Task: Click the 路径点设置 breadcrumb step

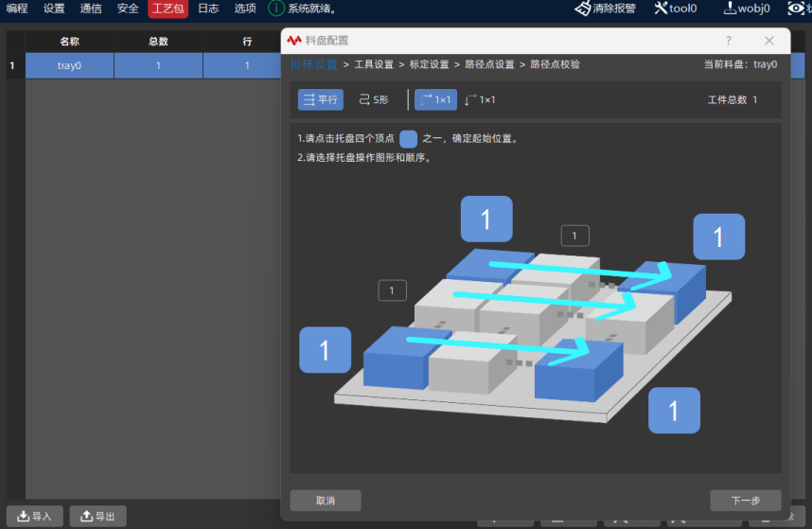Action: pos(490,64)
